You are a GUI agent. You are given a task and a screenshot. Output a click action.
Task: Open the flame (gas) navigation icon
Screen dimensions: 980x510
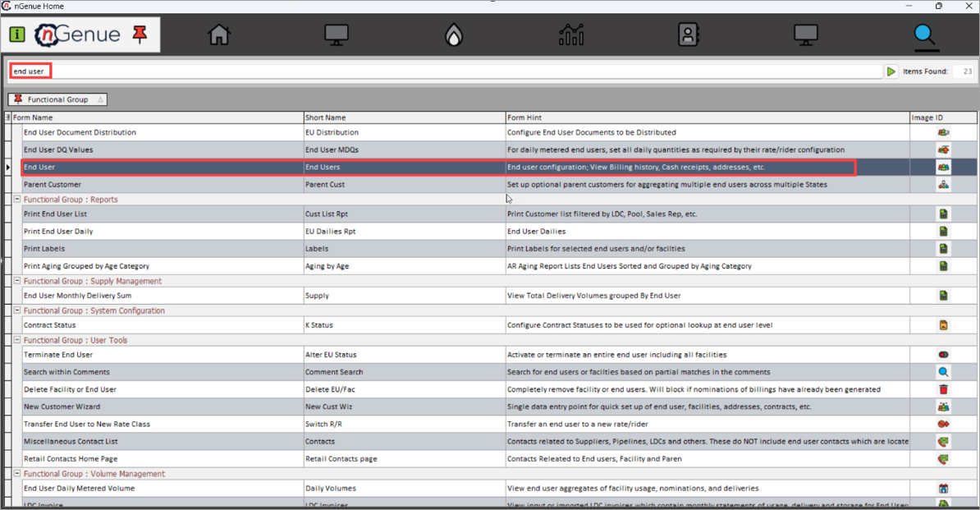(454, 34)
